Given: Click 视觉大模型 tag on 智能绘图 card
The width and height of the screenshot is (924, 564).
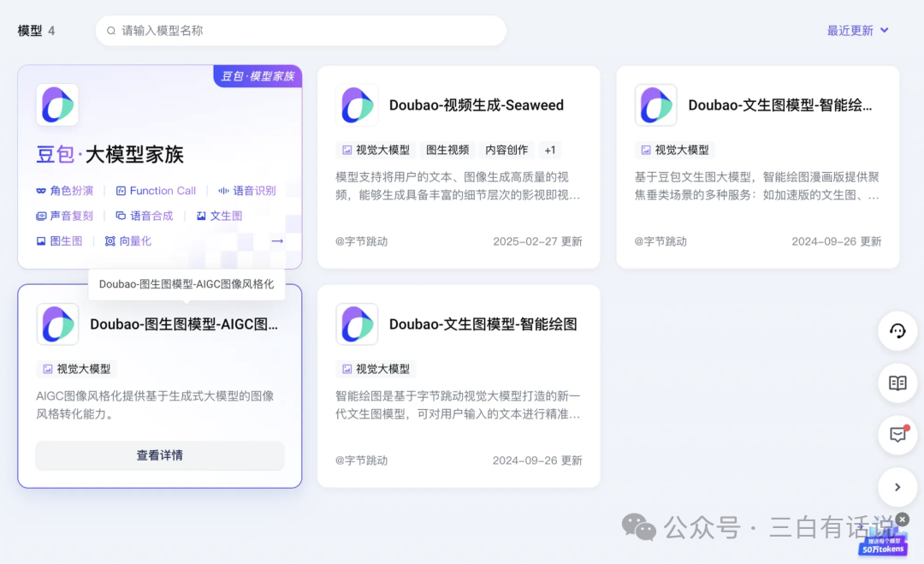Looking at the screenshot, I should click(376, 369).
